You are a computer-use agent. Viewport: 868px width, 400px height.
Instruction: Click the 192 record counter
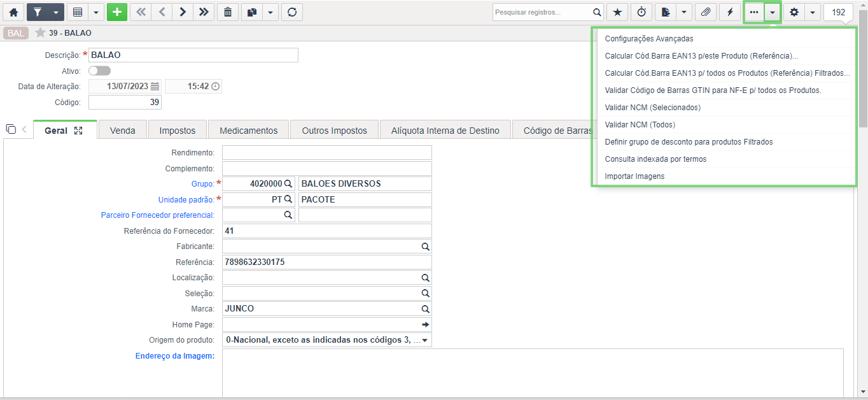(x=839, y=12)
